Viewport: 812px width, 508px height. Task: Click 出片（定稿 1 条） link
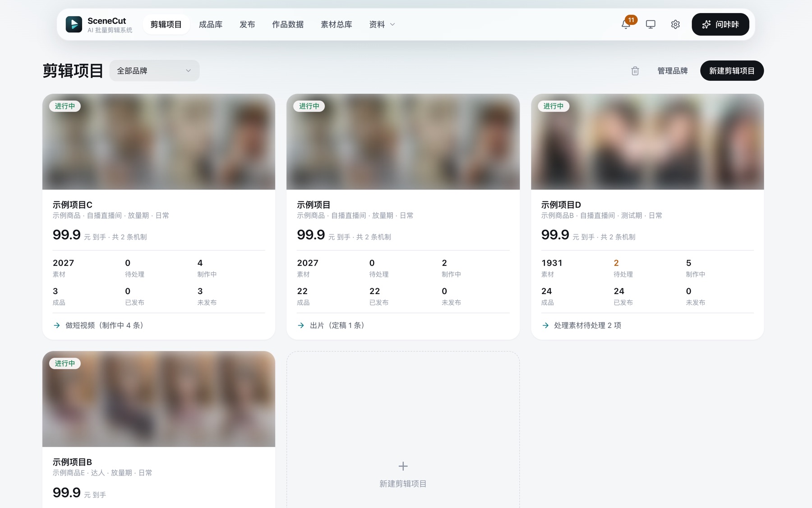(x=337, y=325)
